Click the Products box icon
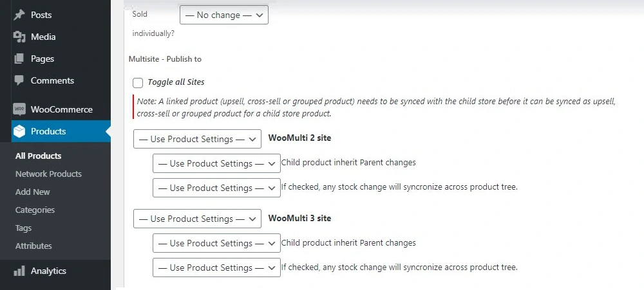This screenshot has width=644, height=290. (x=19, y=131)
